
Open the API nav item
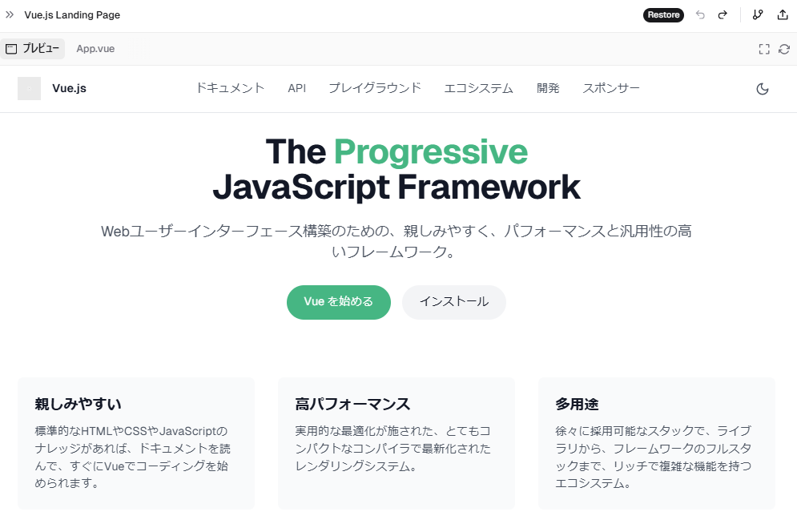click(297, 88)
